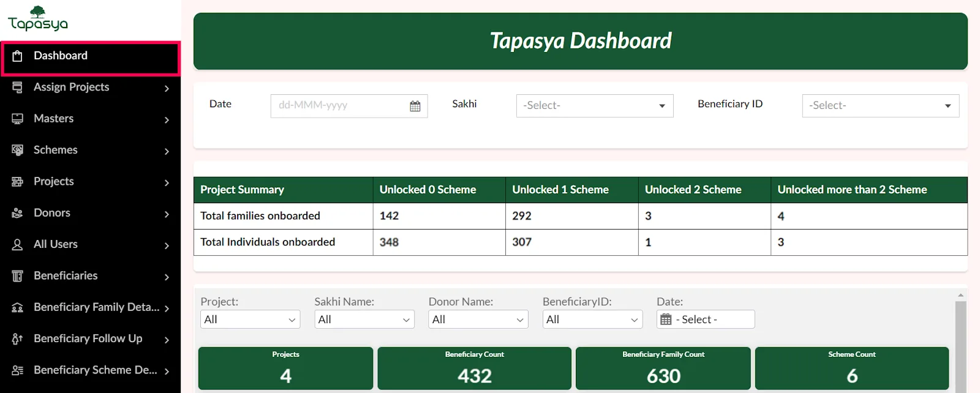This screenshot has height=393, width=980.
Task: Click the Masters monitor icon
Action: click(x=18, y=119)
